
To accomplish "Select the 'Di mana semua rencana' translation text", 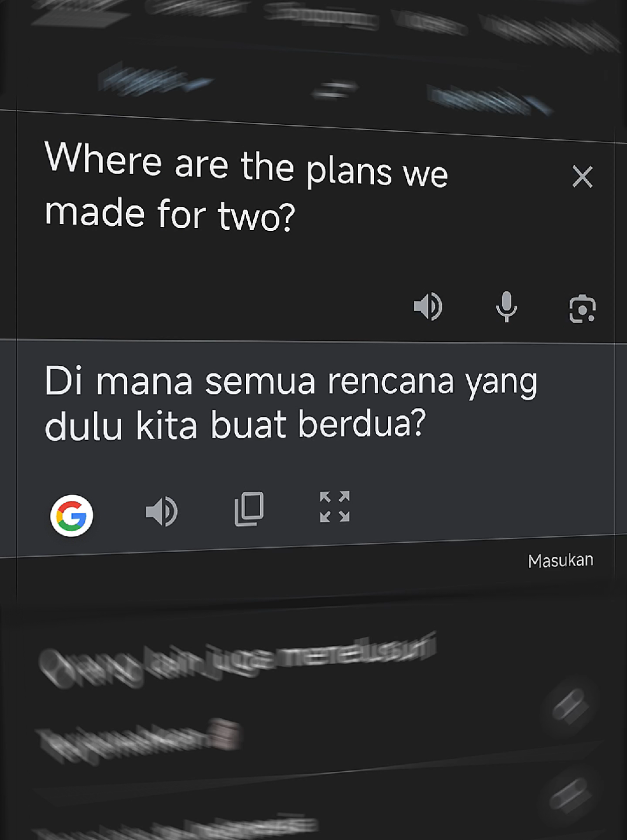I will 291,403.
